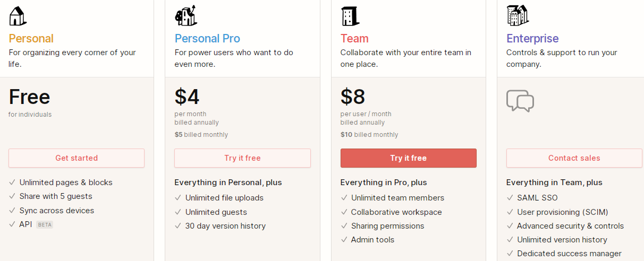Click the Enterprise plan buildings icon

518,15
